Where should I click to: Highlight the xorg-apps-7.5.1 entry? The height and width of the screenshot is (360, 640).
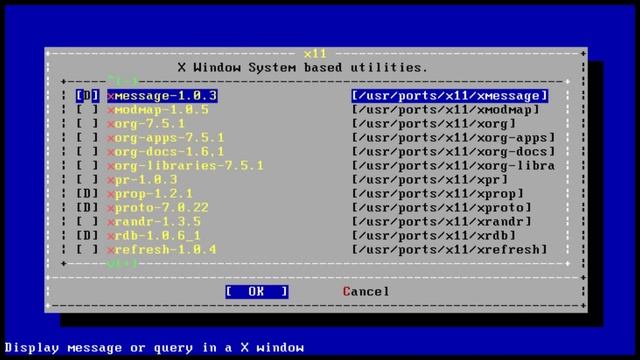(x=166, y=138)
